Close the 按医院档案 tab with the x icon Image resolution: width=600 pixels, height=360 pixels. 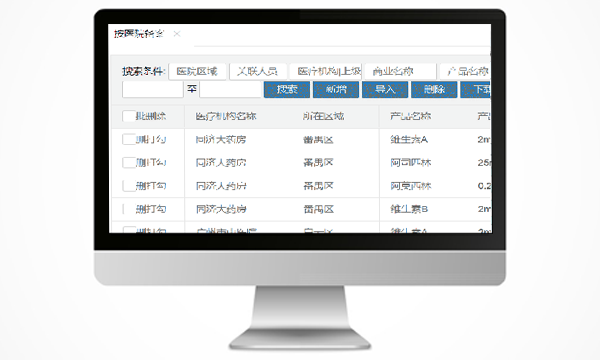click(176, 34)
